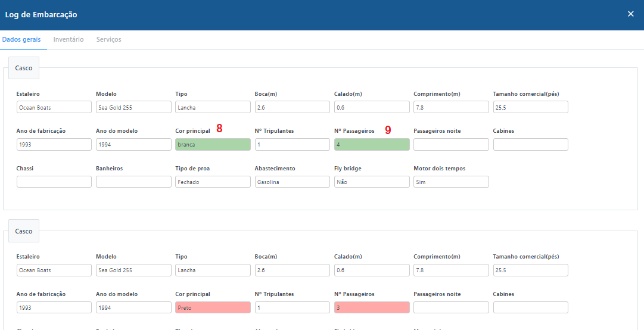Select red Nº Passageiros field showing 3
The image size is (644, 330).
(372, 307)
